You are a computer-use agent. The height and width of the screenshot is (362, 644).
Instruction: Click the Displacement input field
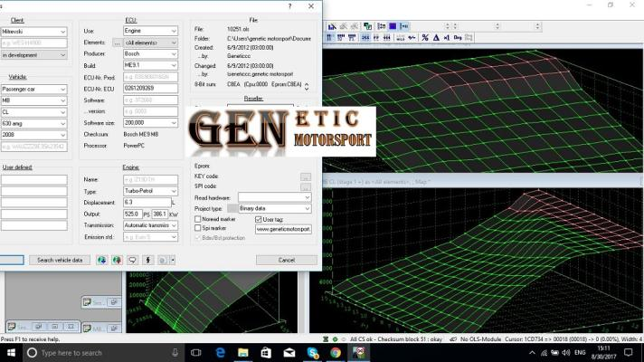tap(145, 203)
